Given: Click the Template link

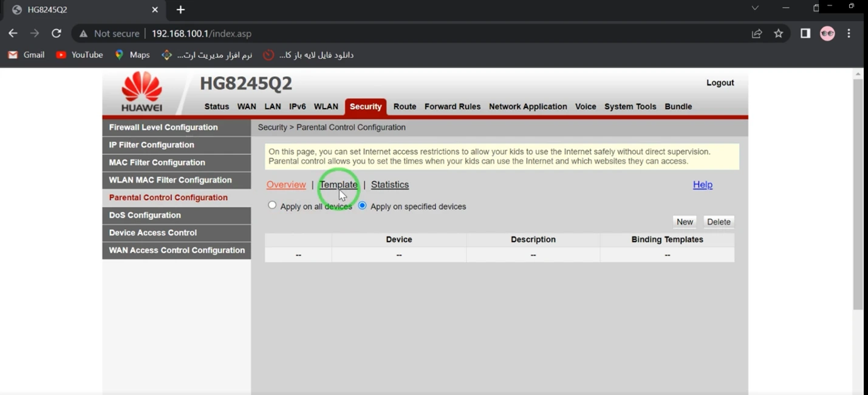Looking at the screenshot, I should pyautogui.click(x=338, y=185).
